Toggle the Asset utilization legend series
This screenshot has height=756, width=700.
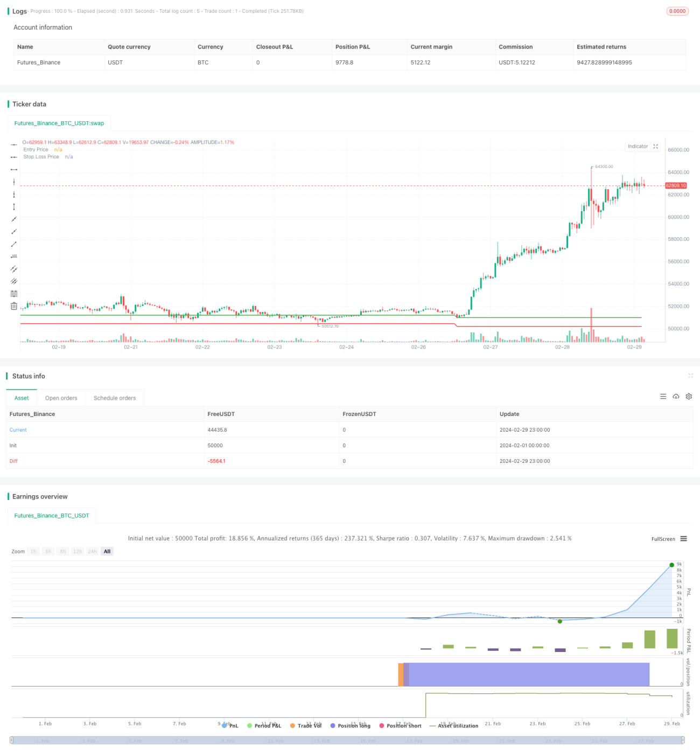[454, 726]
